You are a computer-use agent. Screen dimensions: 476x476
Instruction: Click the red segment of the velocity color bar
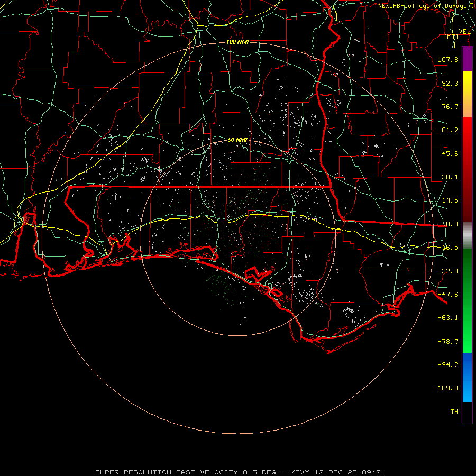467,169
